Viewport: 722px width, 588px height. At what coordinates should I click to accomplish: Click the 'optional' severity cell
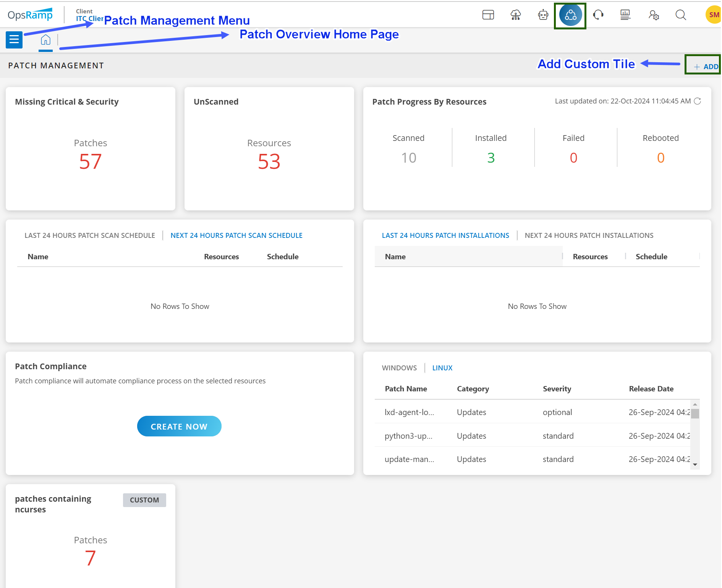pos(557,412)
